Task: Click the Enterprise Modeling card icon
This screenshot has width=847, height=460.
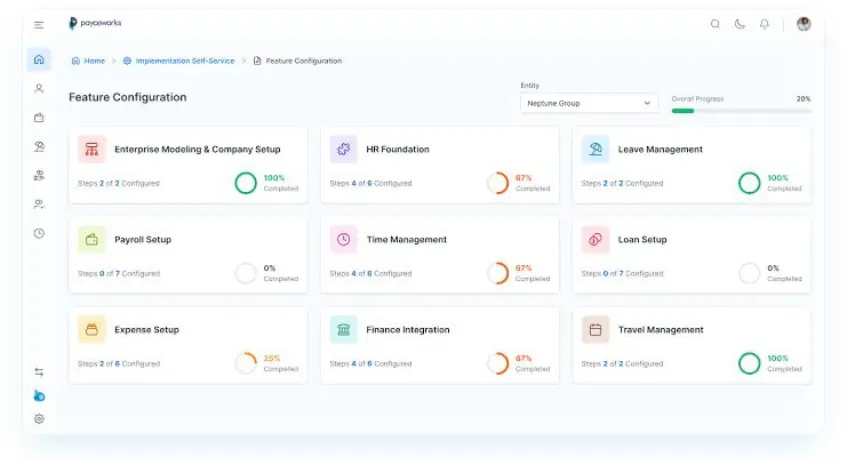Action: click(92, 149)
